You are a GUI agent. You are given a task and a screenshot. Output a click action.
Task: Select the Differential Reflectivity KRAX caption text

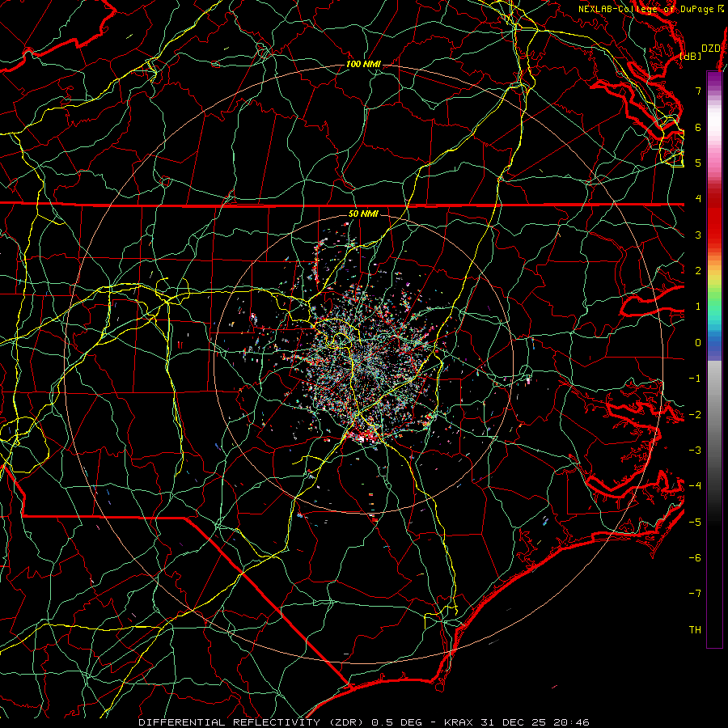(364, 722)
